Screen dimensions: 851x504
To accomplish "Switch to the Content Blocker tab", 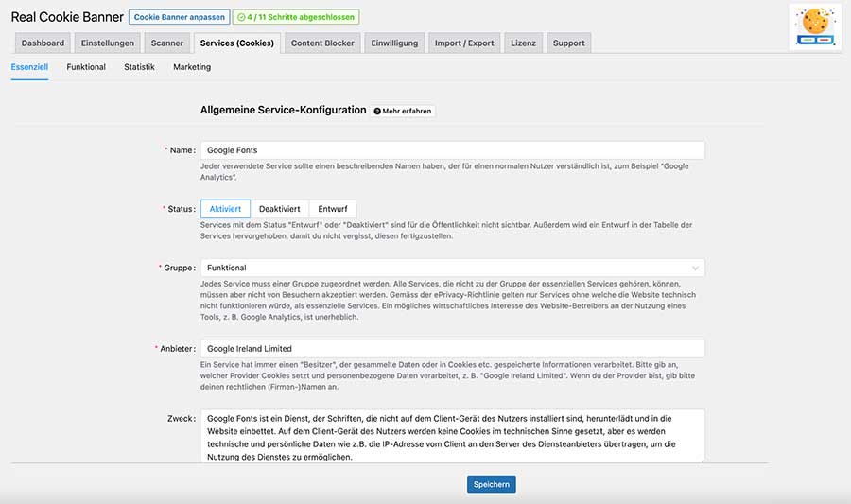I will click(x=322, y=43).
